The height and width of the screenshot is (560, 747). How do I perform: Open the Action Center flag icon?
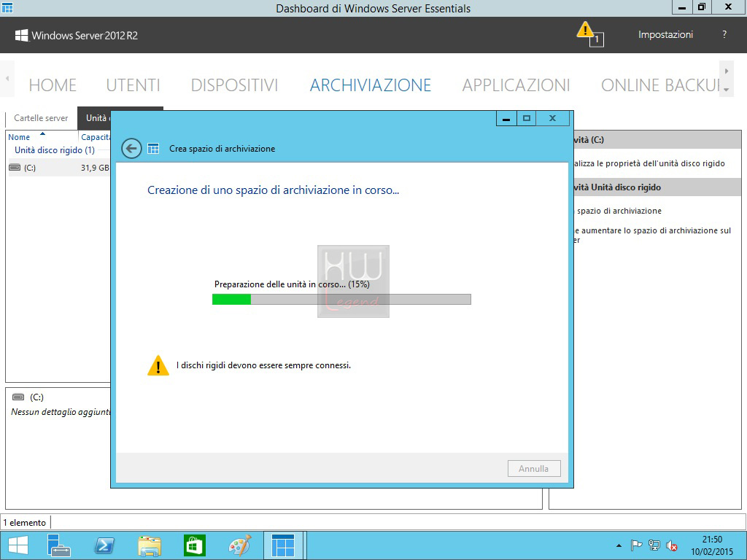point(636,545)
